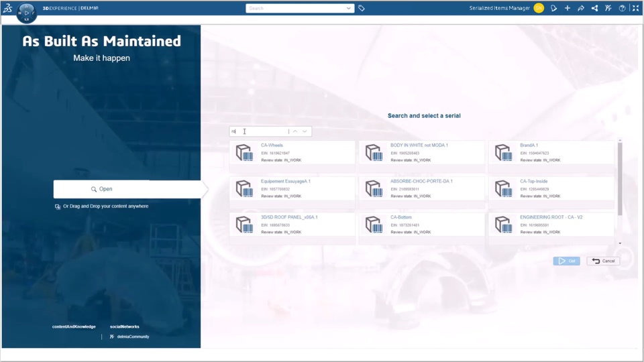Select BODY IN WHITE not MODA.1 title

(419, 145)
